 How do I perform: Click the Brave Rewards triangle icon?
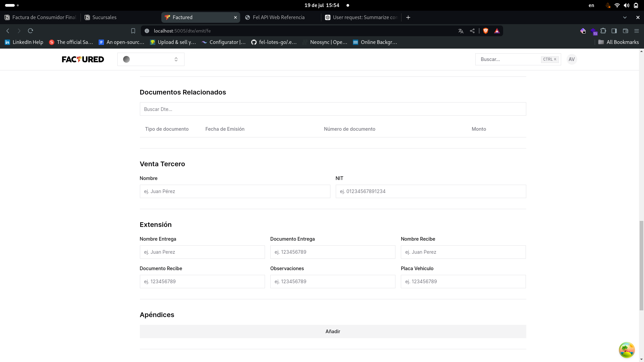(497, 31)
